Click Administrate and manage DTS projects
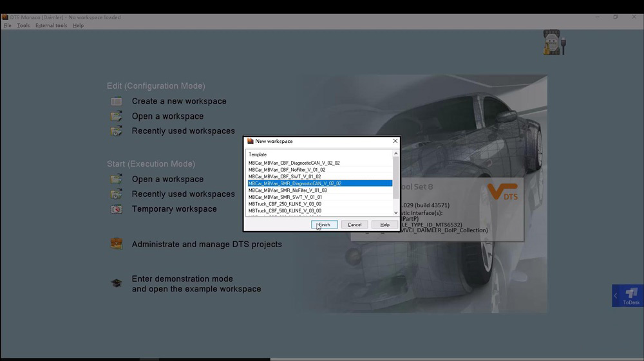This screenshot has width=644, height=361. pos(207,245)
